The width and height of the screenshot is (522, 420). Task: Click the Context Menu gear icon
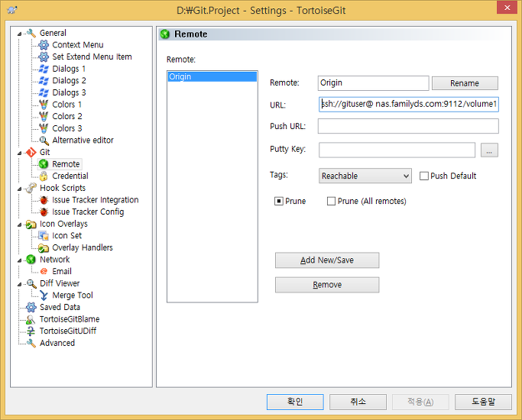click(x=44, y=45)
